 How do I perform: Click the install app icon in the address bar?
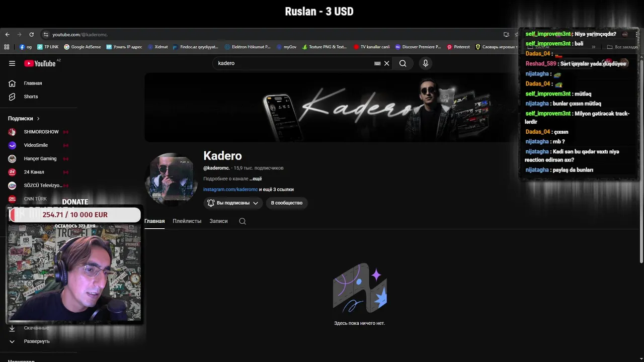(x=506, y=35)
